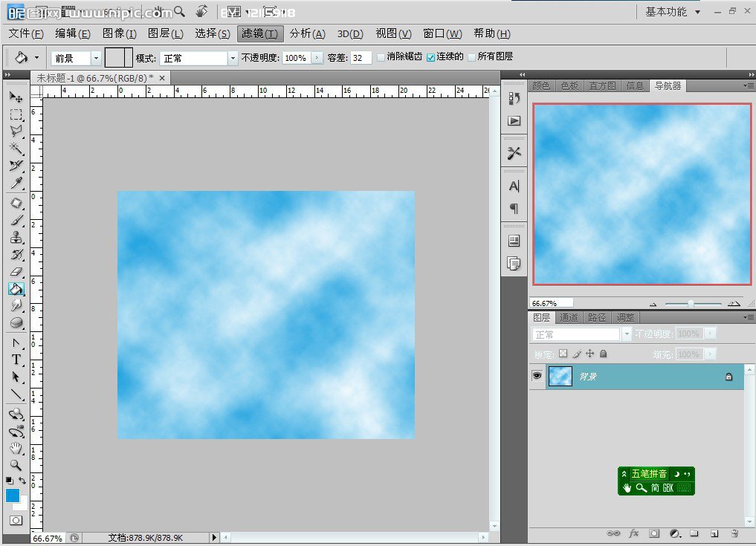Hide the 背景 layer using the eye icon
Image resolution: width=756 pixels, height=546 pixels.
coord(537,377)
